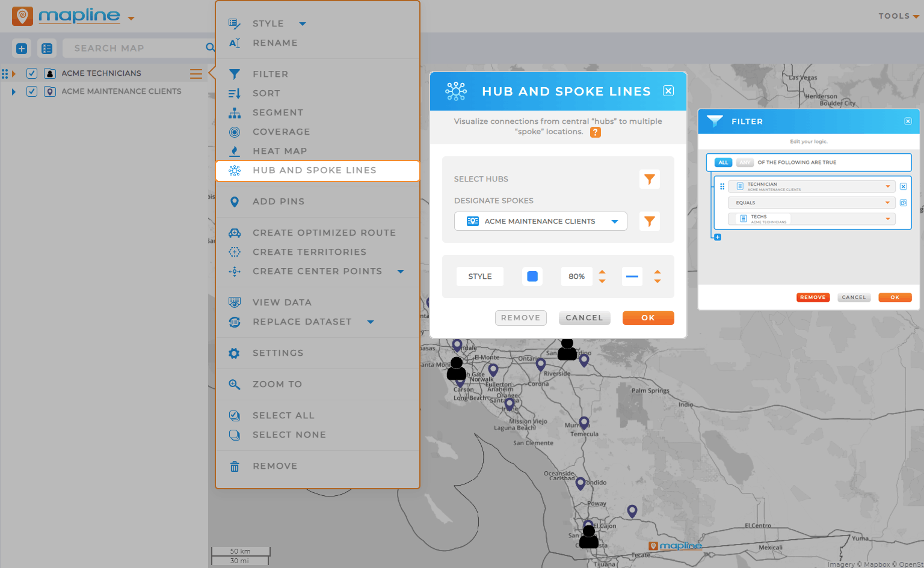Click the Sort icon in the menu
924x568 pixels.
click(x=235, y=93)
